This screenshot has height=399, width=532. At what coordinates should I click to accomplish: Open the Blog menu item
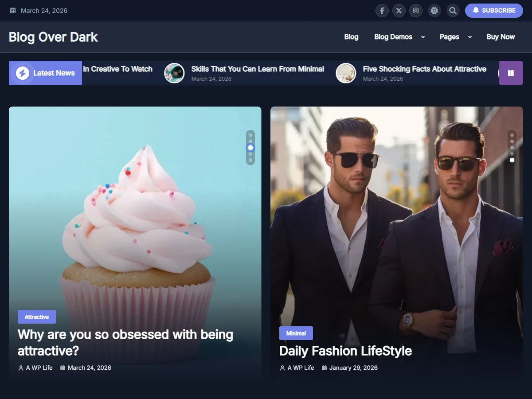(x=351, y=37)
